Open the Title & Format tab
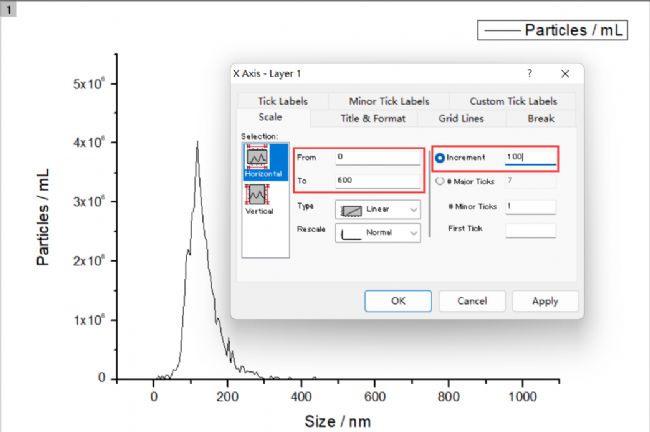 (x=372, y=118)
